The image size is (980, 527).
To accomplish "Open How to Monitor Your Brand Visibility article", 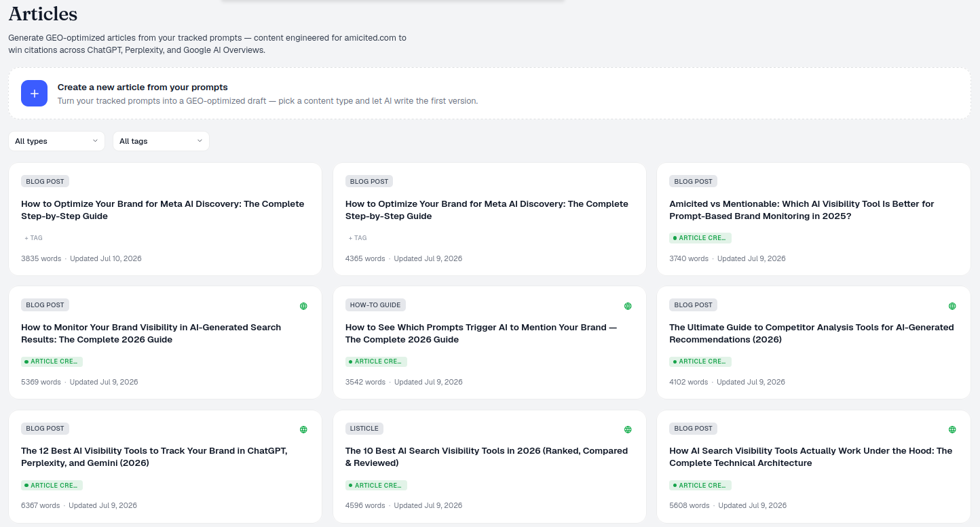I will [151, 333].
